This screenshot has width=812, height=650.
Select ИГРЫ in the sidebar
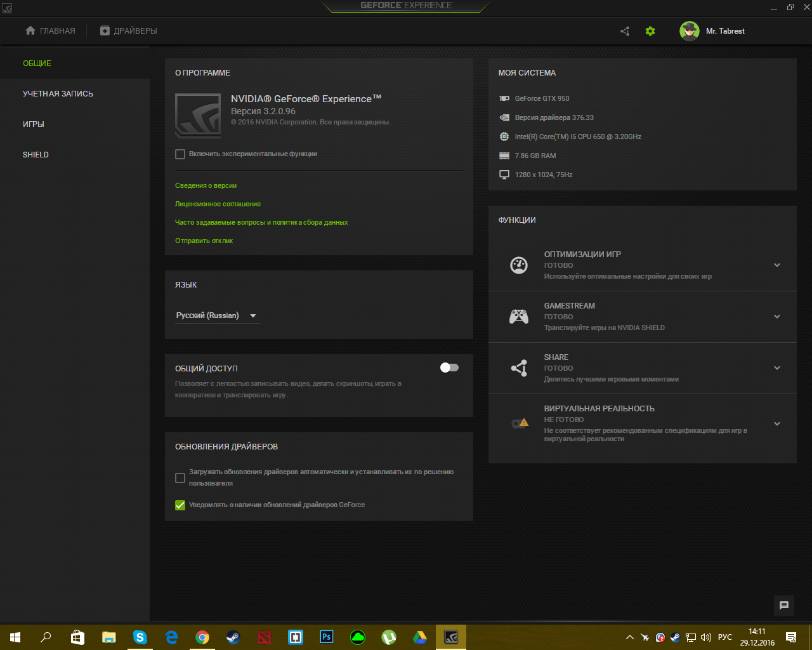75,124
